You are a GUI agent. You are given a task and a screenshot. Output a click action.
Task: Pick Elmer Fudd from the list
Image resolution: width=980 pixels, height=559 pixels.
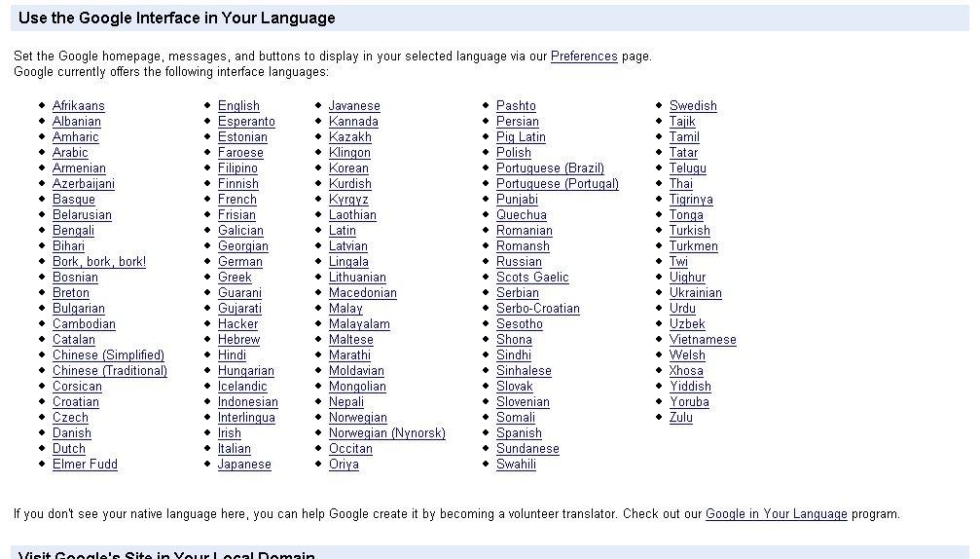point(85,465)
